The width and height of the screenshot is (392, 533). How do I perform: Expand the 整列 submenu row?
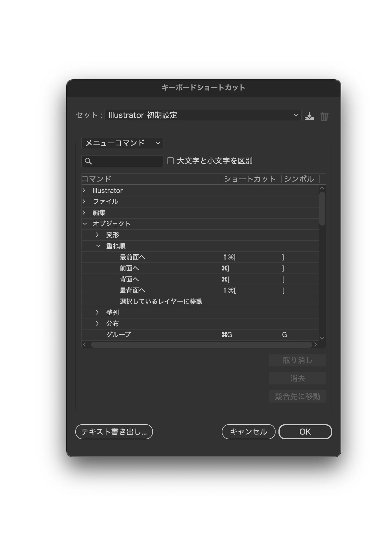97,312
